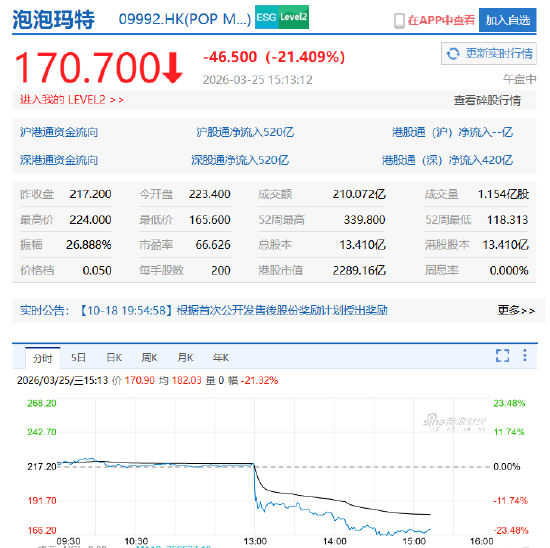This screenshot has height=548, width=550.
Task: Click 每手股数 value 200
Action: [221, 270]
